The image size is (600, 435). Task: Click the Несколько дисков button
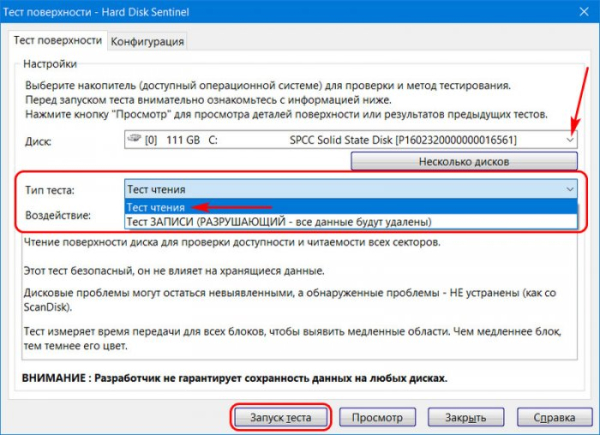[x=465, y=161]
